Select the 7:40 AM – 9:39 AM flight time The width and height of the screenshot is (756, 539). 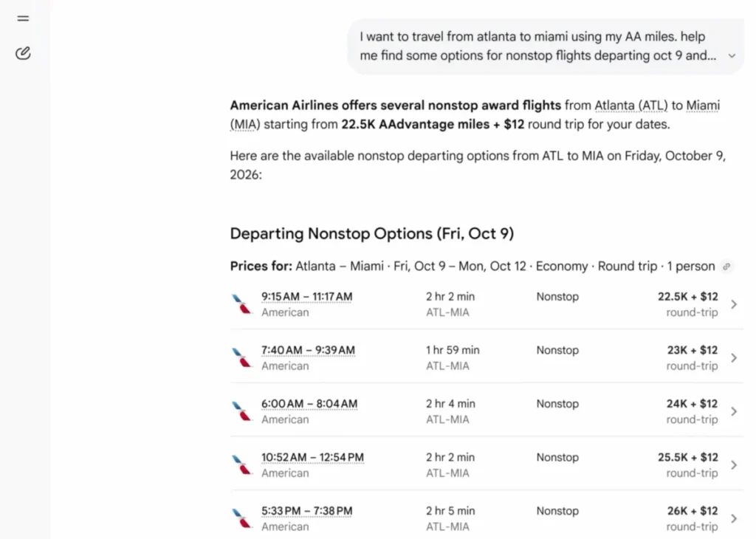pyautogui.click(x=308, y=351)
